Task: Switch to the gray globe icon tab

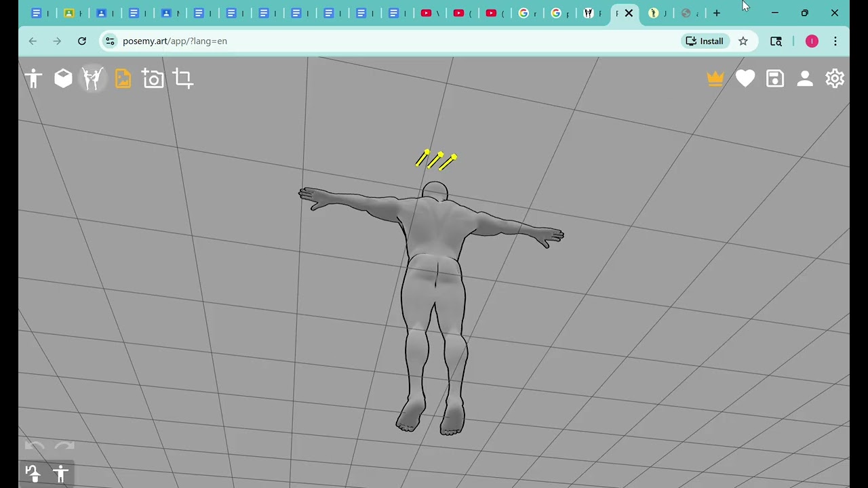Action: (x=690, y=13)
